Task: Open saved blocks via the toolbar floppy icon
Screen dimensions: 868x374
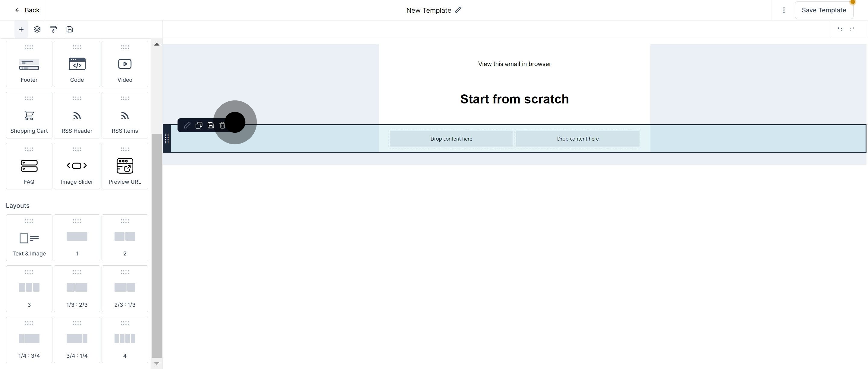Action: (x=69, y=29)
